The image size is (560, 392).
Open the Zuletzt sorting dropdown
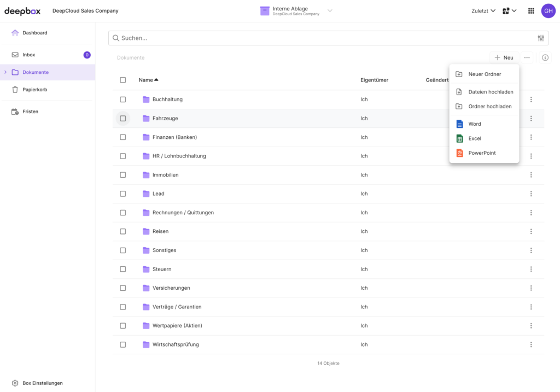[x=483, y=10]
